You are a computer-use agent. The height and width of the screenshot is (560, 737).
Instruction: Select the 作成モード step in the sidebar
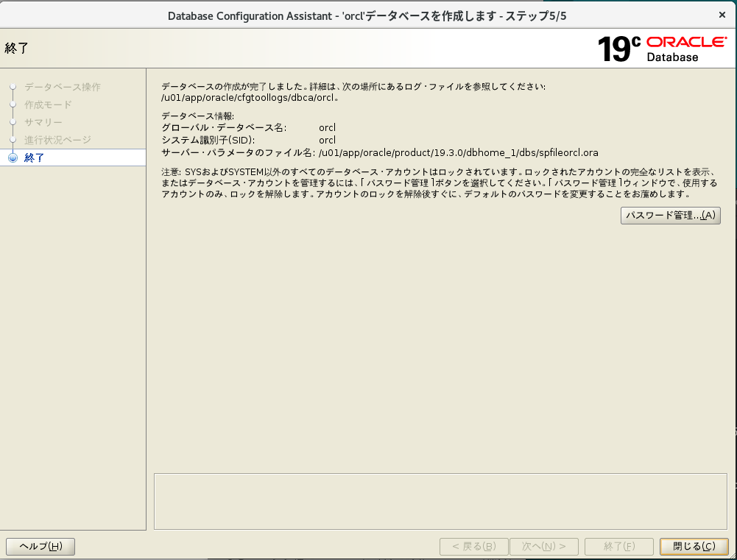[x=48, y=104]
